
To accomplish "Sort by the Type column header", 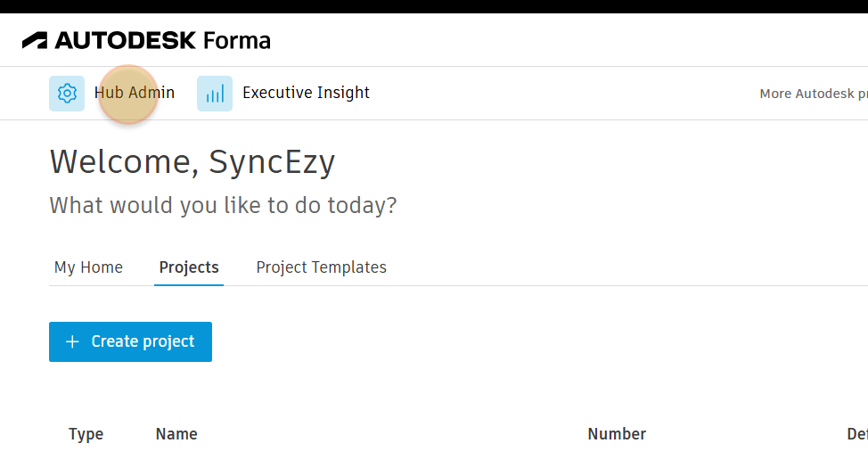I will (x=86, y=434).
